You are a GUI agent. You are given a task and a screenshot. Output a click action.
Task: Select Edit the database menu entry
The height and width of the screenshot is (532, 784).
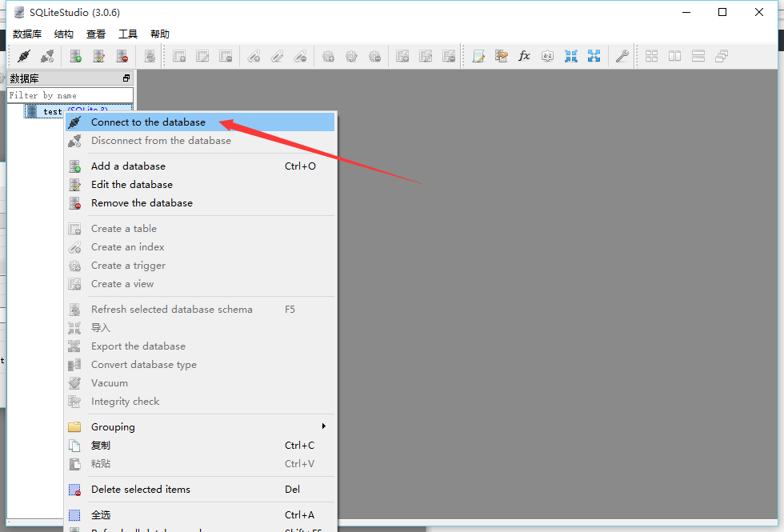point(200,185)
